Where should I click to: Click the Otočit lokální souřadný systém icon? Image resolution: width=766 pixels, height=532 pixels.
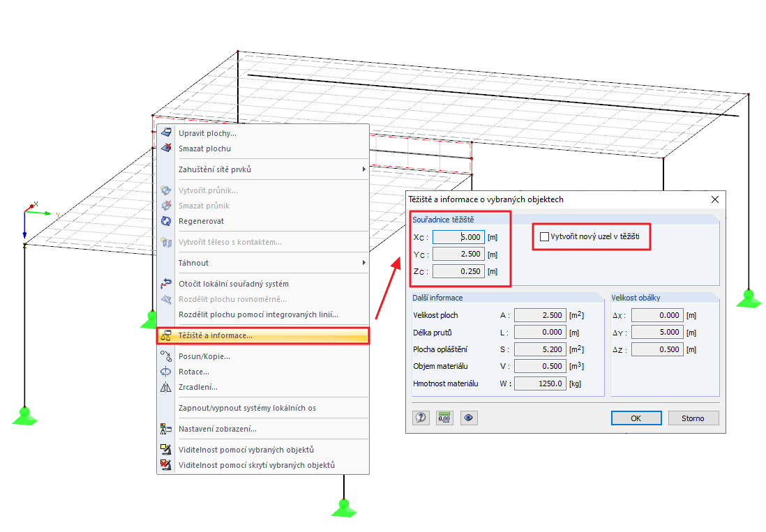click(x=166, y=284)
